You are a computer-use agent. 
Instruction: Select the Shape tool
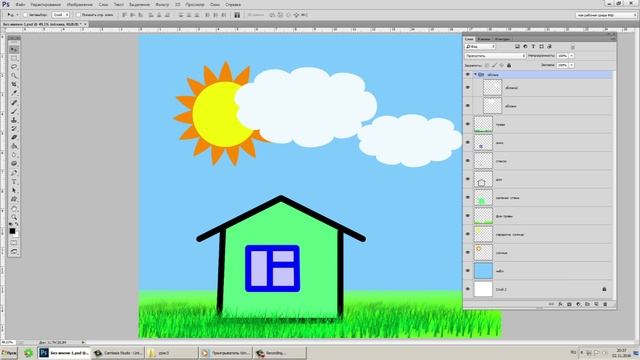[x=14, y=199]
